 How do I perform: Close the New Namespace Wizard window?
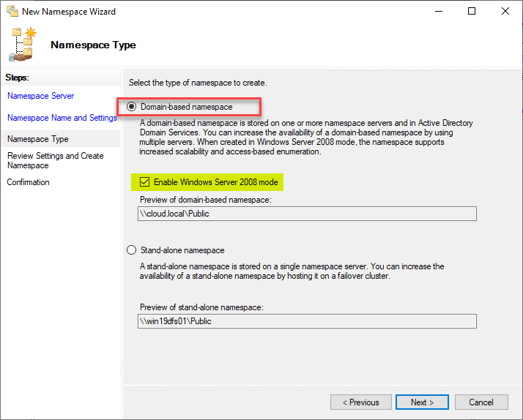(x=505, y=11)
